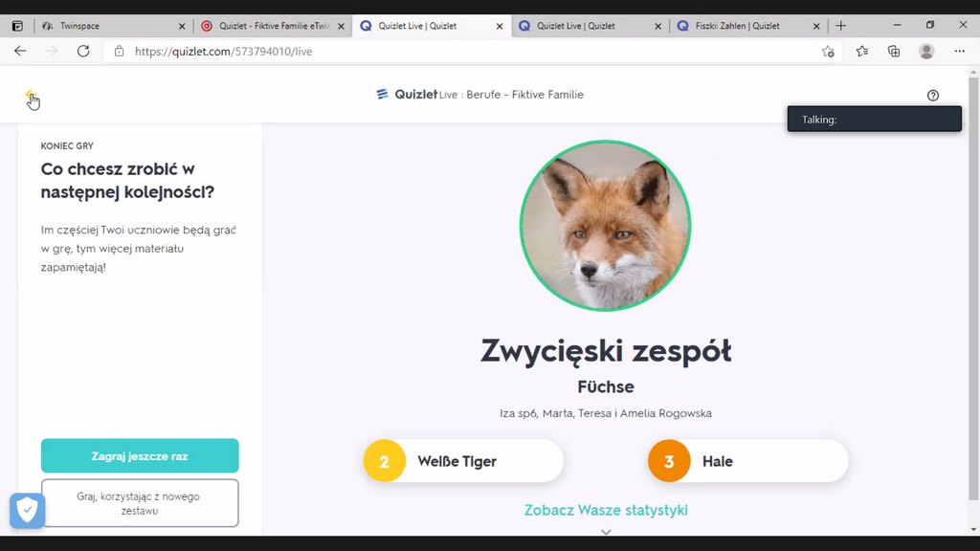Click the Zwycięski zespół heading
This screenshot has width=980, height=551.
(606, 350)
